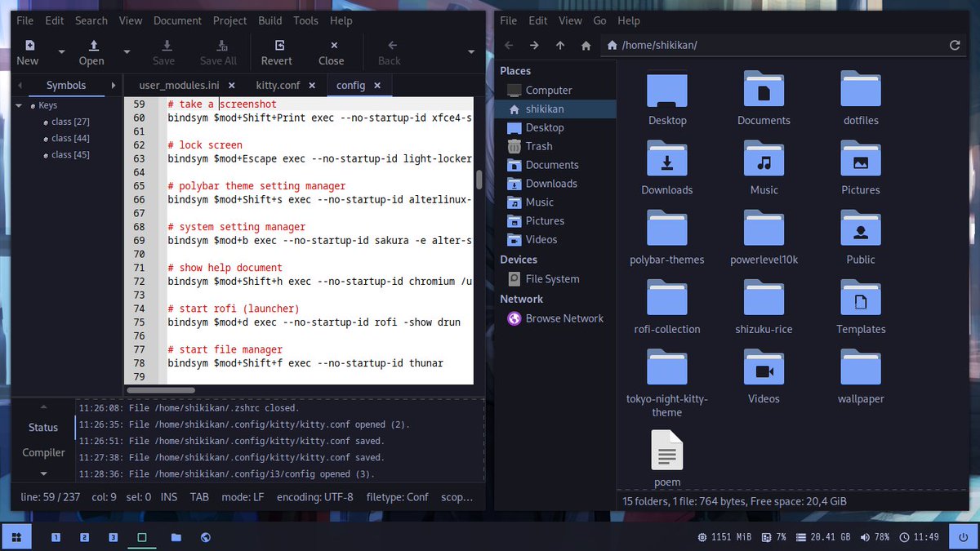The image size is (980, 551).
Task: Click the web browser globe in taskbar
Action: tap(206, 537)
